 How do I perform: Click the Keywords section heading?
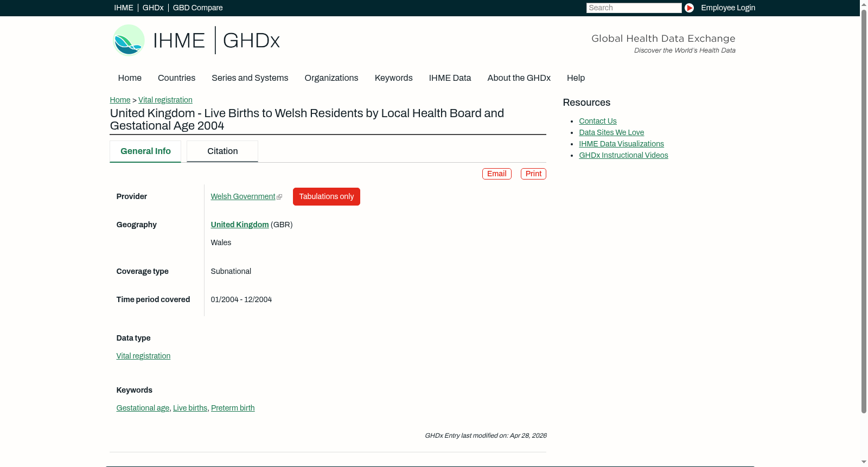pos(135,390)
